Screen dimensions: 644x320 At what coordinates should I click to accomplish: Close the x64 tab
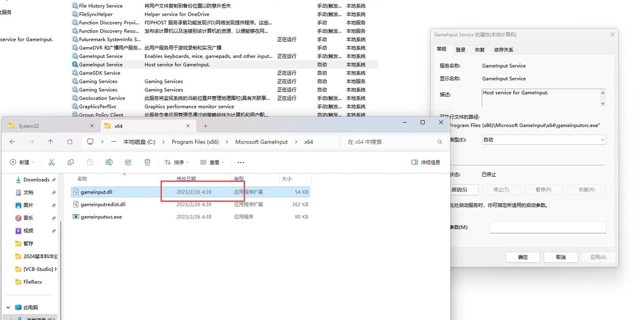[189, 126]
